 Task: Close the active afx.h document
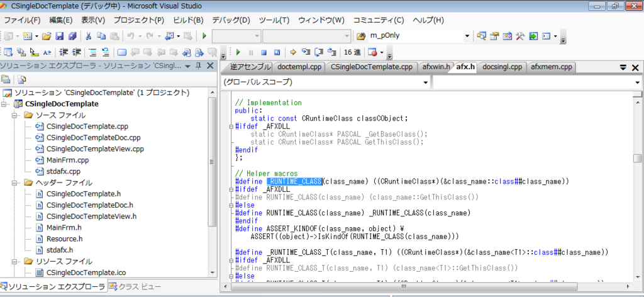pyautogui.click(x=635, y=68)
